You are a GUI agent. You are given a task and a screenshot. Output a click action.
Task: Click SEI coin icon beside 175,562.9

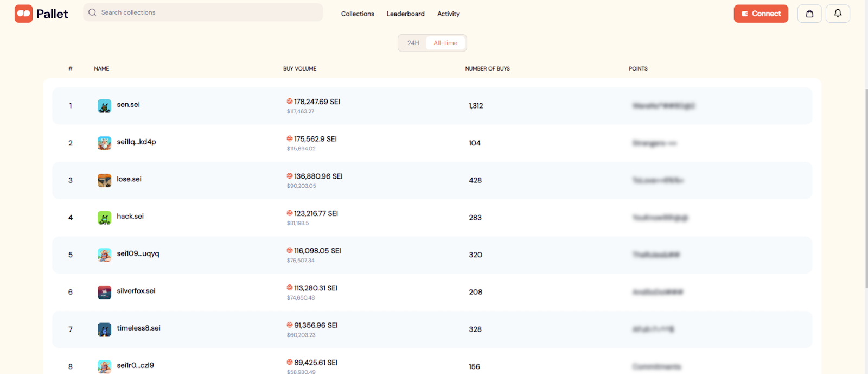click(x=290, y=139)
